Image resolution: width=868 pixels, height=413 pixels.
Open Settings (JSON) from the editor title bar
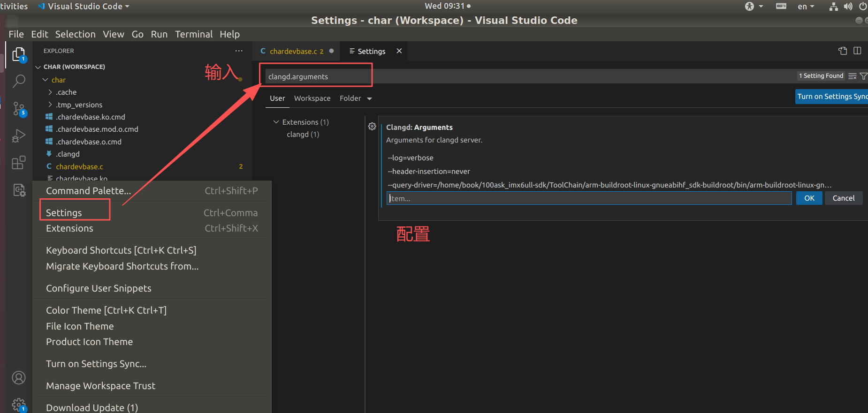point(843,51)
